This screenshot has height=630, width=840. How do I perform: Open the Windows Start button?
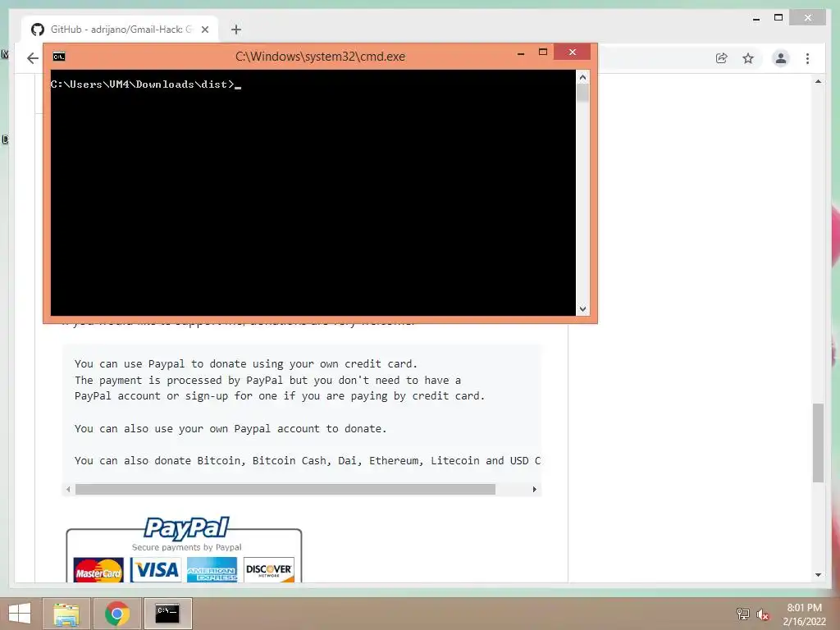20,614
